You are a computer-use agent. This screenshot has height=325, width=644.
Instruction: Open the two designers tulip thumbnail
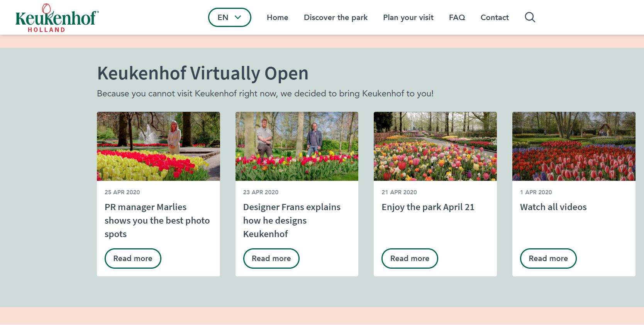pos(297,147)
